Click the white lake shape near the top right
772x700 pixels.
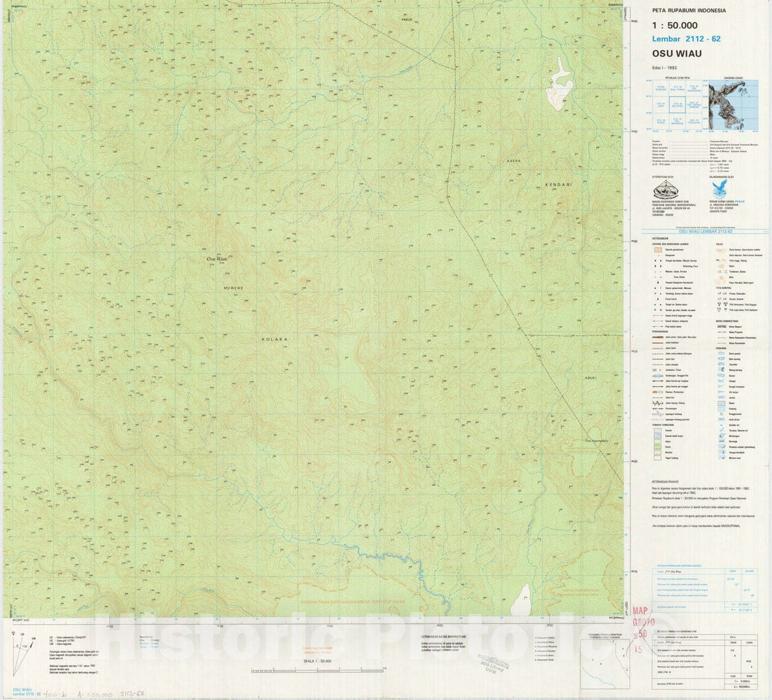click(x=559, y=84)
